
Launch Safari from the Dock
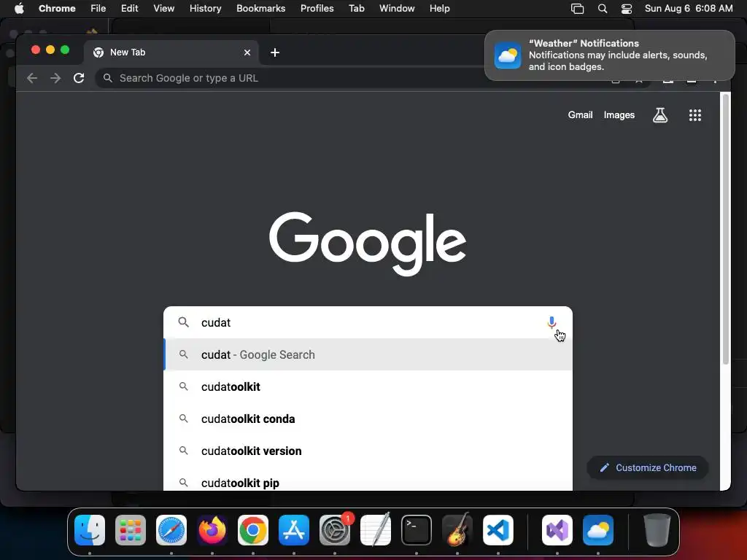pyautogui.click(x=171, y=530)
